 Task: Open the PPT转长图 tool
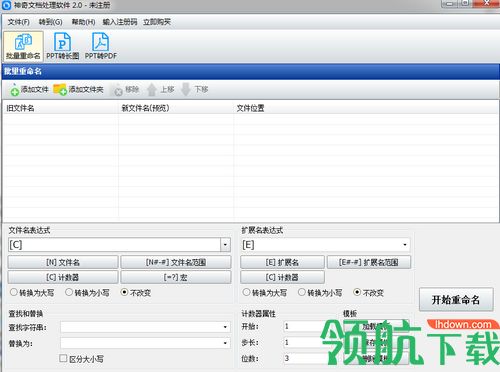pos(62,46)
